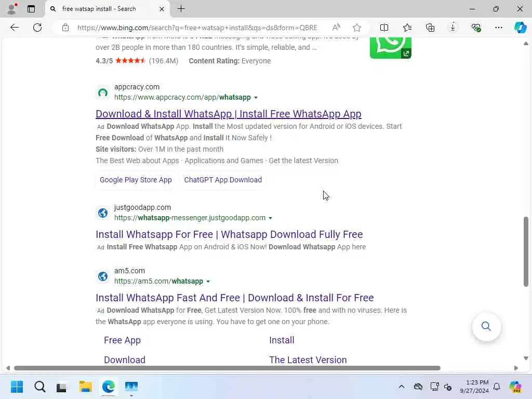This screenshot has height=399, width=532.
Task: Open Download & Install WhatsApp link
Action: click(229, 114)
